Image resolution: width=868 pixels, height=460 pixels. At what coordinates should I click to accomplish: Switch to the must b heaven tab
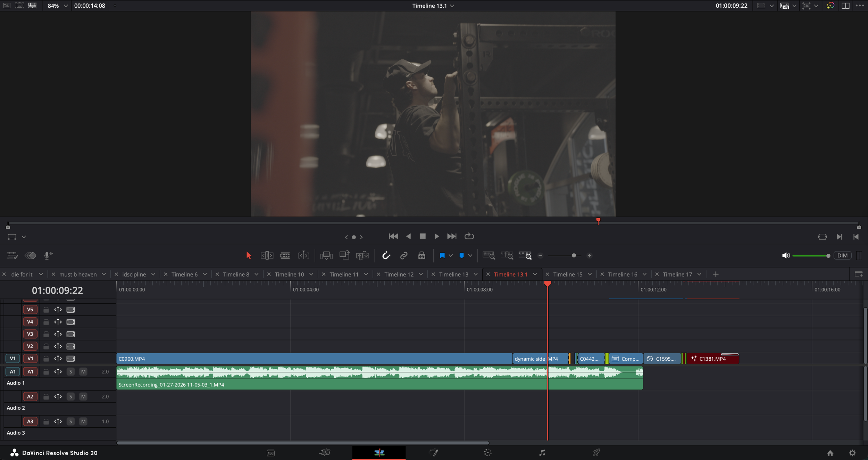78,274
